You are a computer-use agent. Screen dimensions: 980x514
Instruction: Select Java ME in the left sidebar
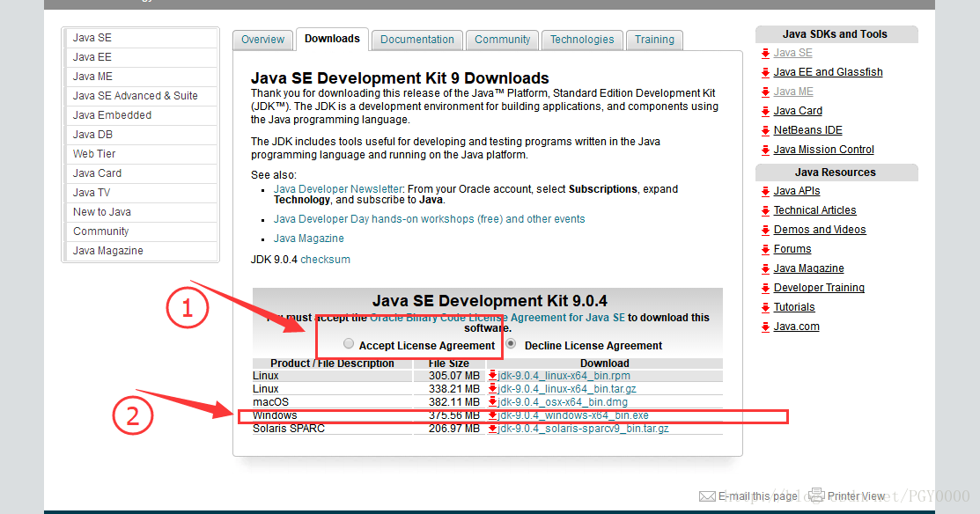pyautogui.click(x=141, y=77)
